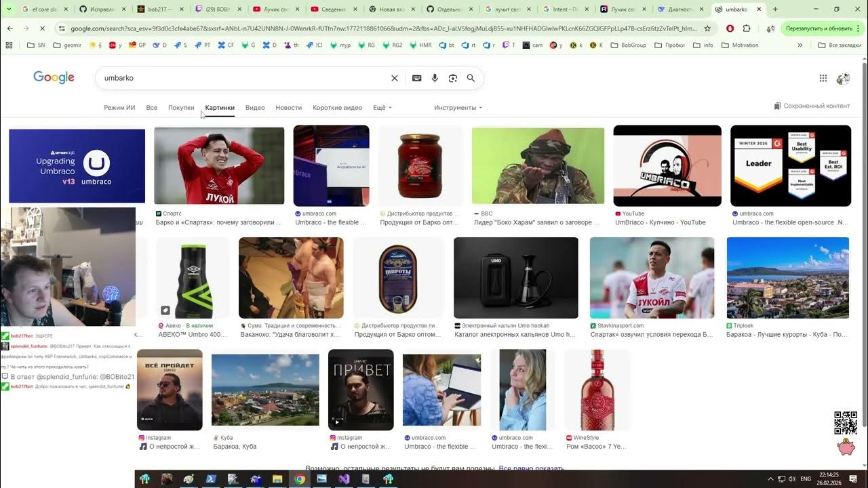Switch to the 'Видео' tab
The image size is (868, 488).
coord(255,108)
